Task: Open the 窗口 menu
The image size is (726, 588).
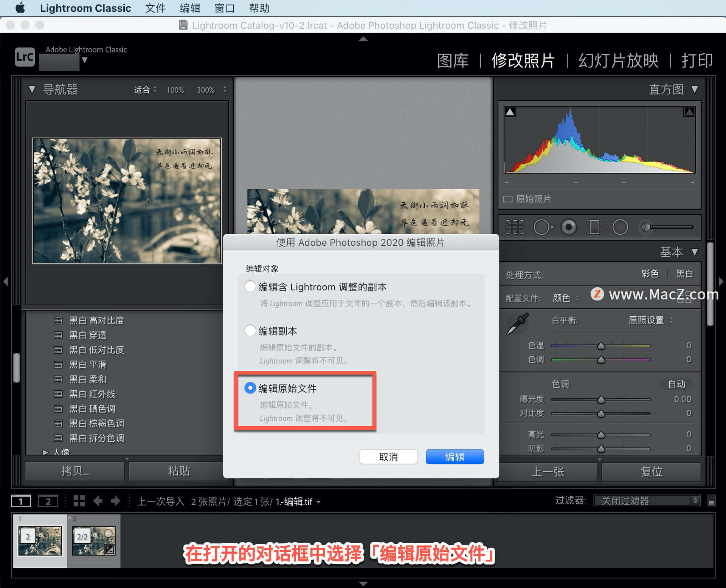Action: coord(225,8)
